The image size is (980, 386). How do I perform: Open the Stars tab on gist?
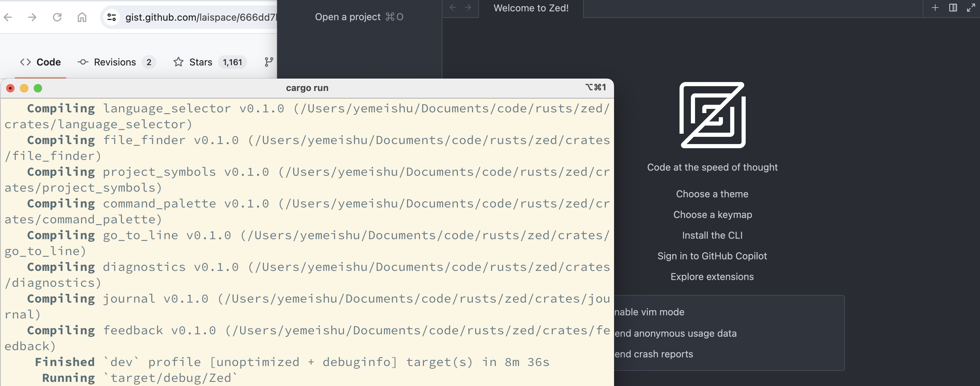coord(210,62)
